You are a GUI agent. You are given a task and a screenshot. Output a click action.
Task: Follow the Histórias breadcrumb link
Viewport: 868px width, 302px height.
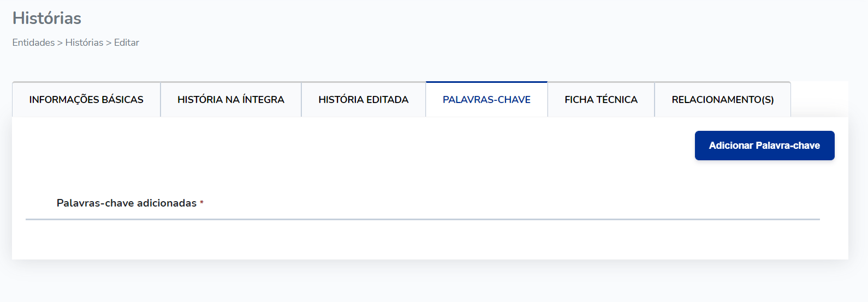click(84, 43)
